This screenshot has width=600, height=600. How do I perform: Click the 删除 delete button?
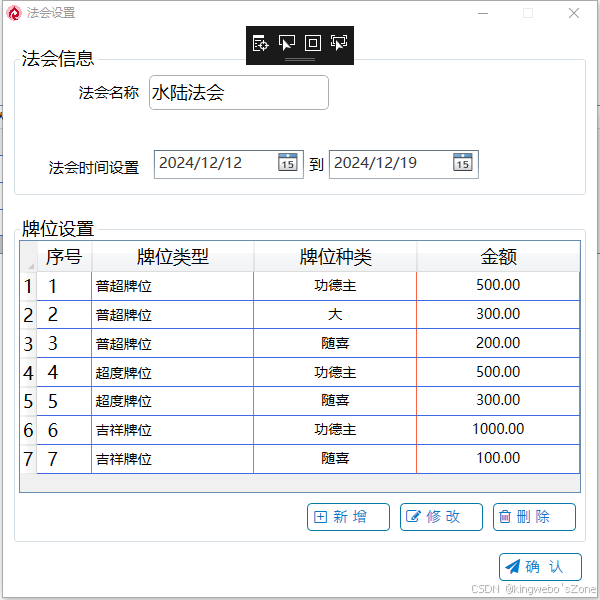tap(534, 517)
